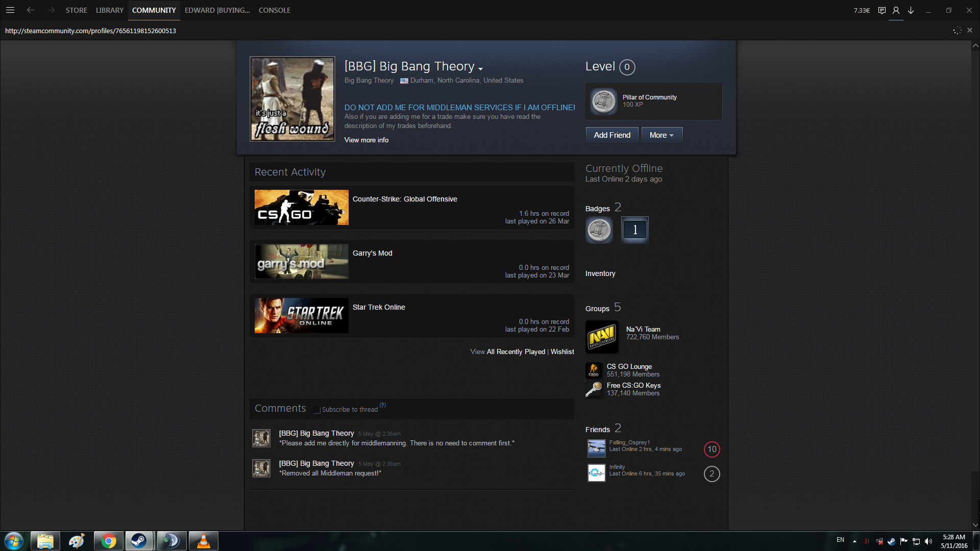
Task: Open the LIBRARY tab
Action: tap(109, 10)
